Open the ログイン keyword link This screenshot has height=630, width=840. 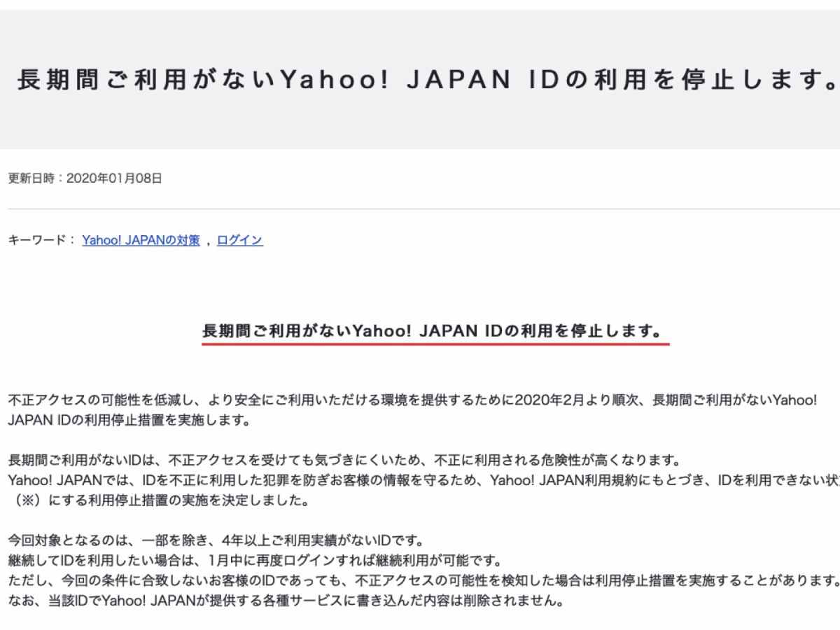240,240
